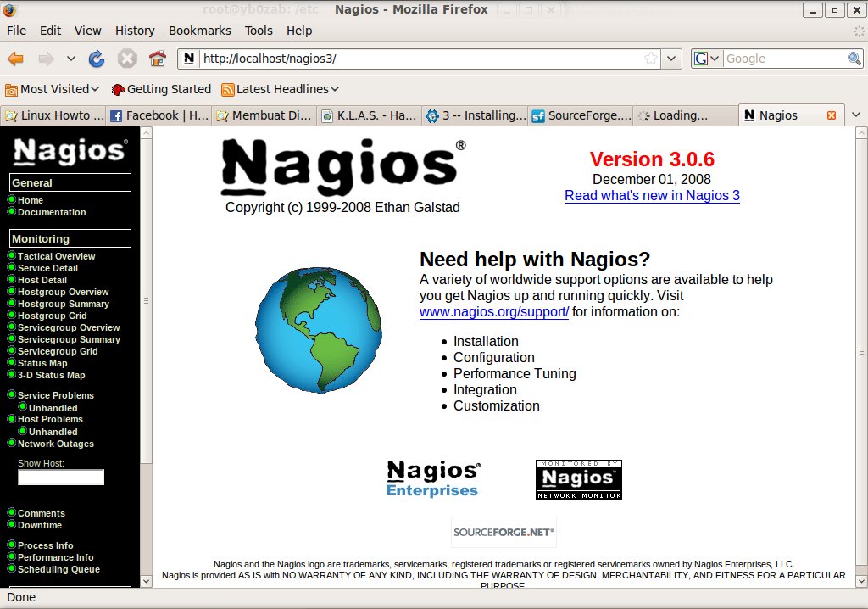Switch to the K.L.A.S. tab

pyautogui.click(x=370, y=115)
